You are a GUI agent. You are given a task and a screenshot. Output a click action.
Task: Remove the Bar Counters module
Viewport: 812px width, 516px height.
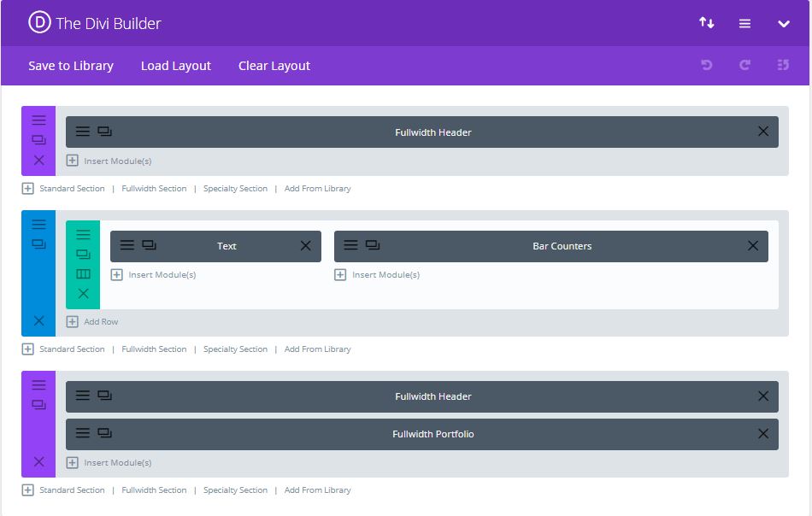(753, 246)
